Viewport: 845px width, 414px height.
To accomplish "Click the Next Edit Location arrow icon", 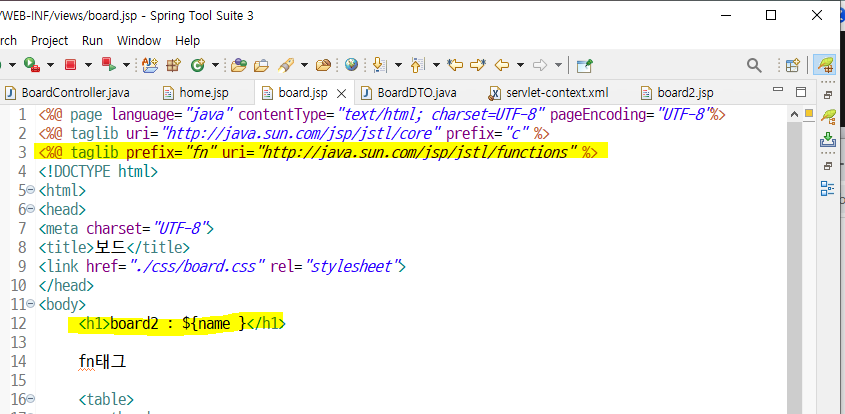I will point(478,65).
